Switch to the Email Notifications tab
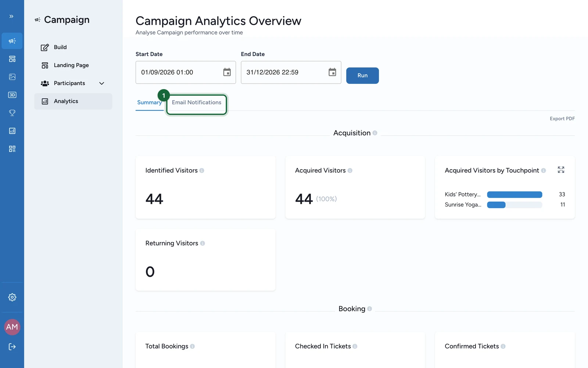This screenshot has height=368, width=588. [197, 103]
